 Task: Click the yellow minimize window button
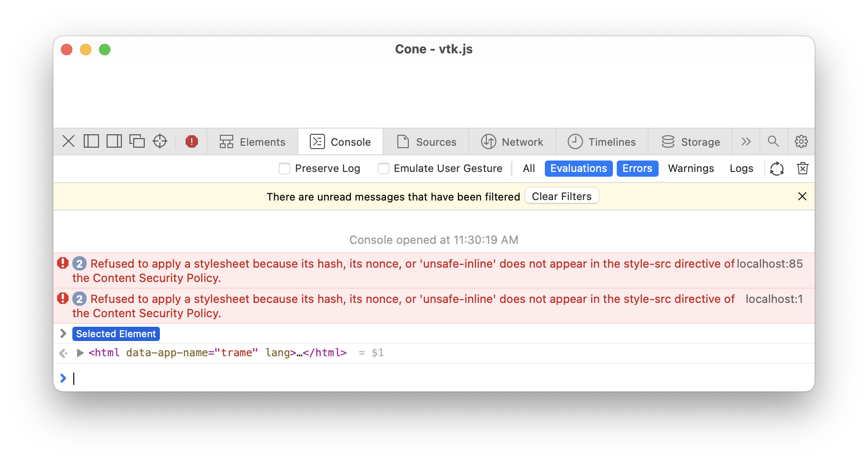pyautogui.click(x=86, y=50)
